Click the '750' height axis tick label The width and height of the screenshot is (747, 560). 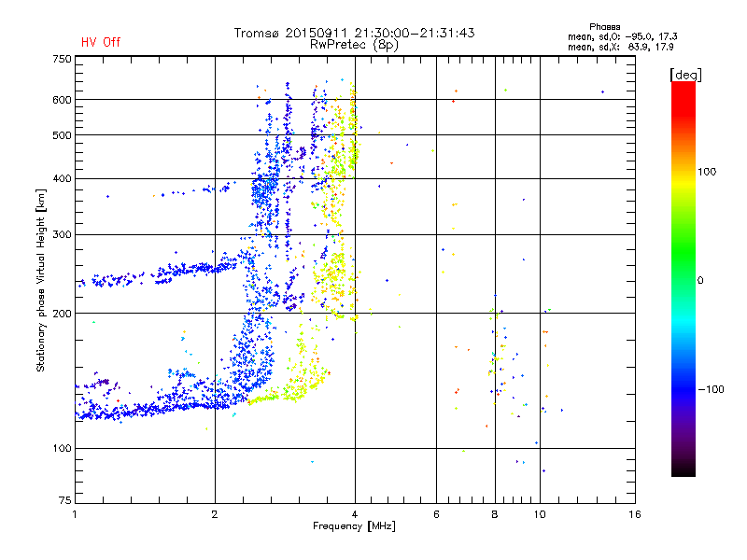coord(62,59)
